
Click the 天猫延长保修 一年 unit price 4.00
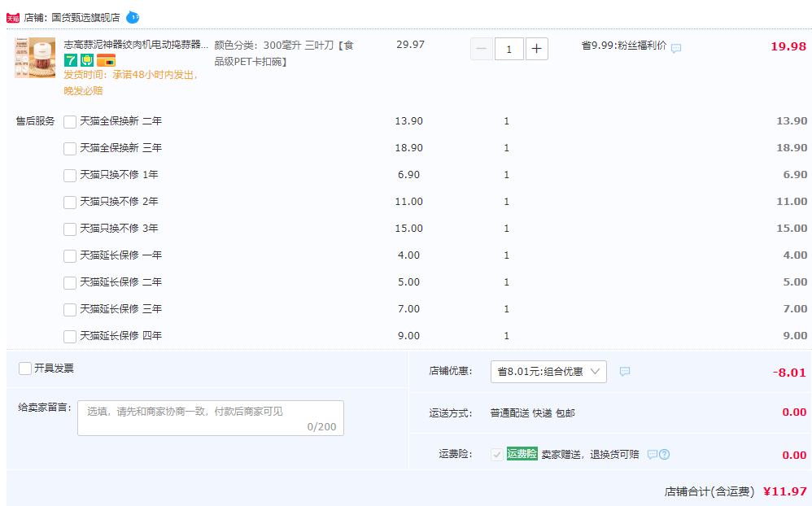point(408,255)
